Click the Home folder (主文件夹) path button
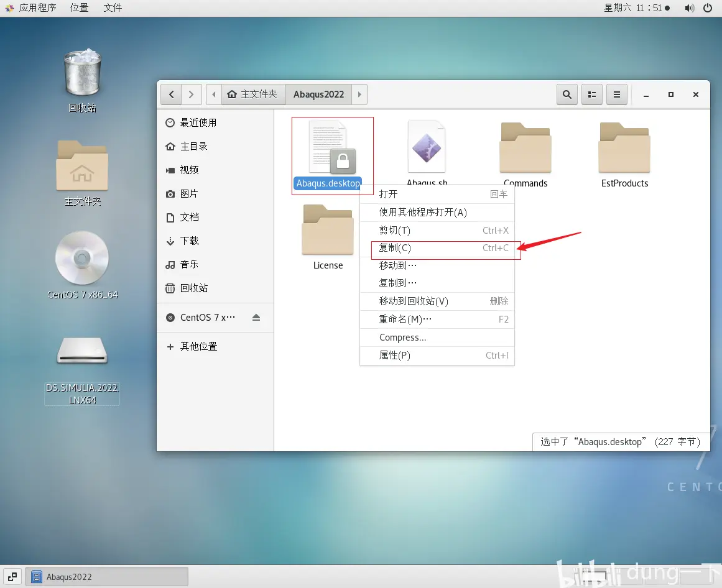The width and height of the screenshot is (722, 588). 252,94
